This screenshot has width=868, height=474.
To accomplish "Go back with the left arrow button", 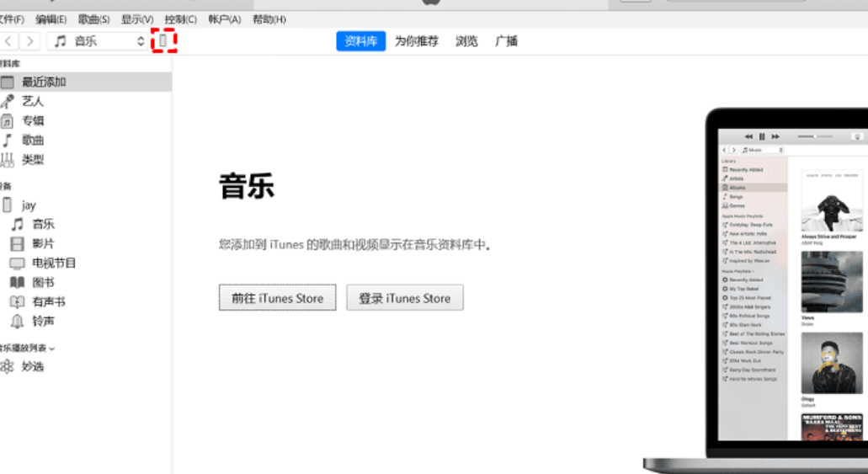I will click(x=8, y=41).
